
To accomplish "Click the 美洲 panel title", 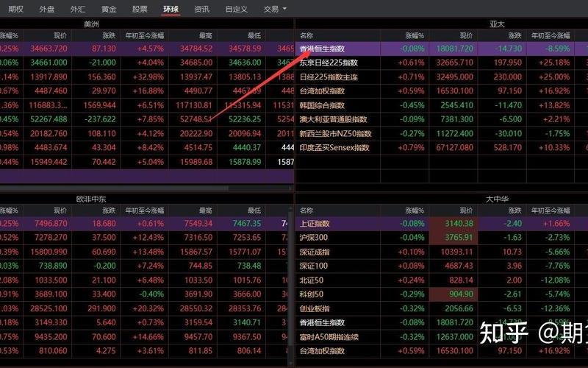I will coord(91,24).
